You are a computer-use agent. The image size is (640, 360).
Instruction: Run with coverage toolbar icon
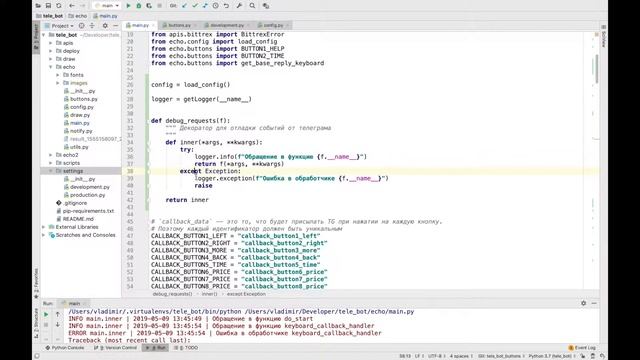tap(149, 6)
